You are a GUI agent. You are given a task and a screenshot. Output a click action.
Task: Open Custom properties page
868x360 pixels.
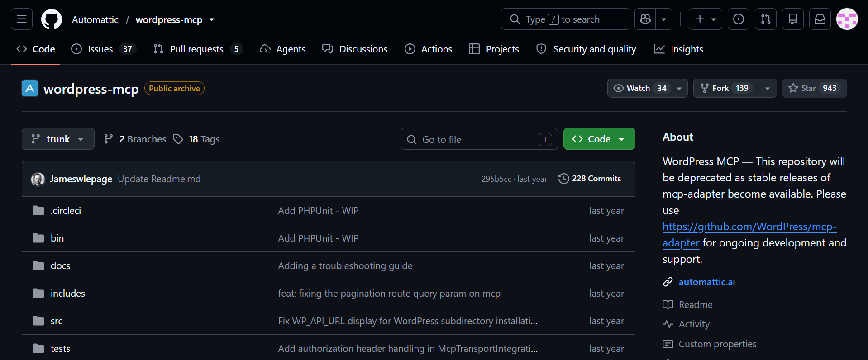tap(717, 344)
